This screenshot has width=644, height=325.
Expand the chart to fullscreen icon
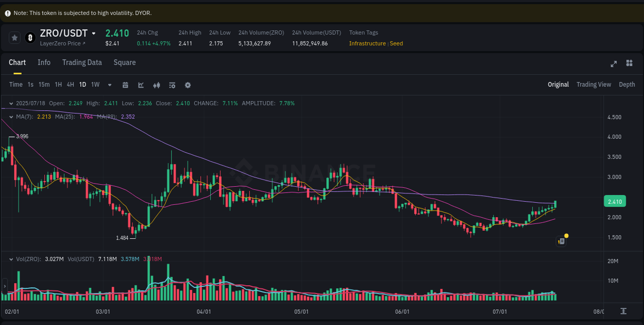[x=613, y=63]
